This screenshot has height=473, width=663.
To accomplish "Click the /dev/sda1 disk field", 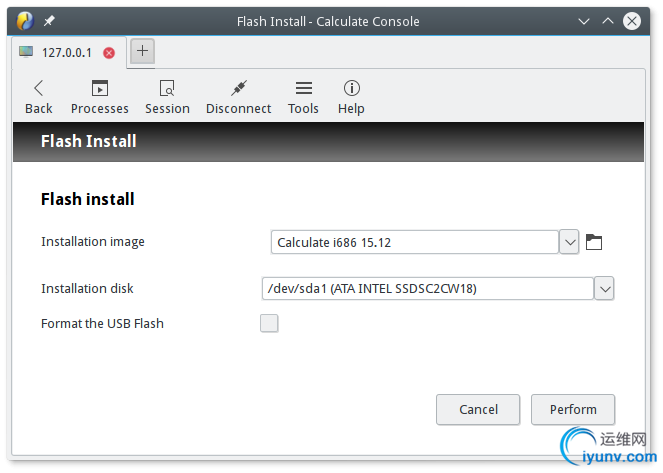I will [427, 289].
